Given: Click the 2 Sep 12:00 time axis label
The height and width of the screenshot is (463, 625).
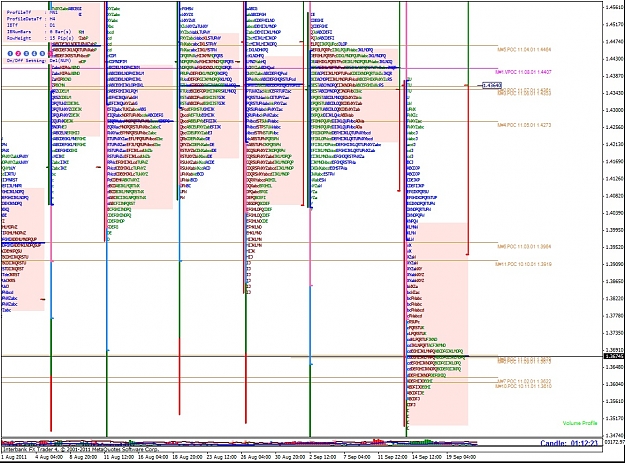Looking at the screenshot, I should [x=322, y=457].
